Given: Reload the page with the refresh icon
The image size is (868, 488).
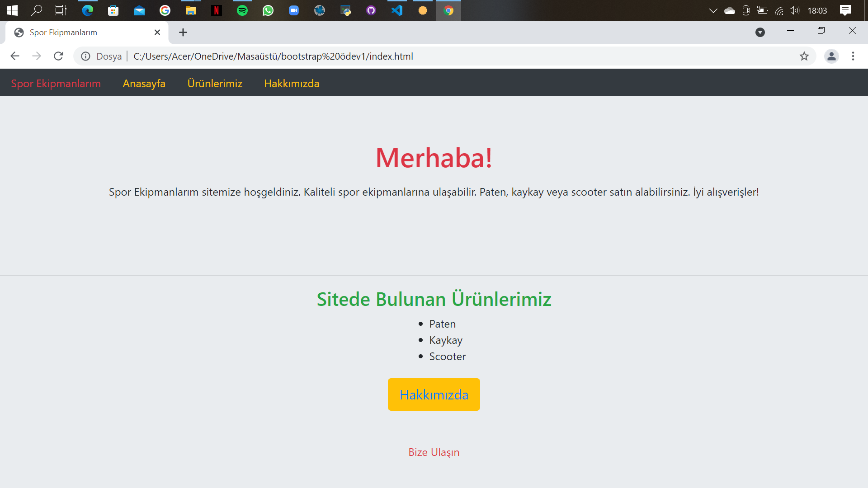Looking at the screenshot, I should pos(58,56).
